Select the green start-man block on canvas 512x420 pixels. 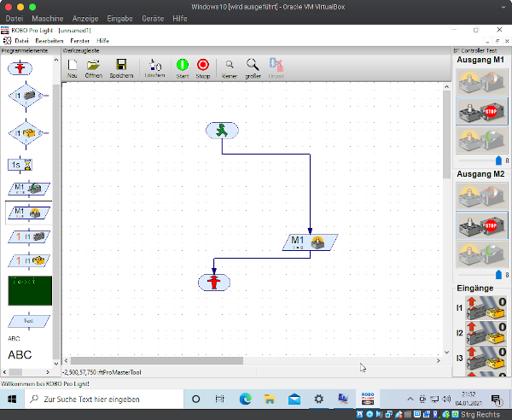[222, 131]
